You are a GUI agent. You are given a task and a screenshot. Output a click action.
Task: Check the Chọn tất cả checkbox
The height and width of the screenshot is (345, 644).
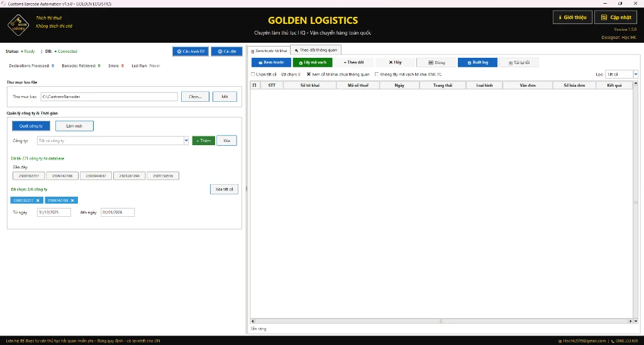pyautogui.click(x=253, y=74)
